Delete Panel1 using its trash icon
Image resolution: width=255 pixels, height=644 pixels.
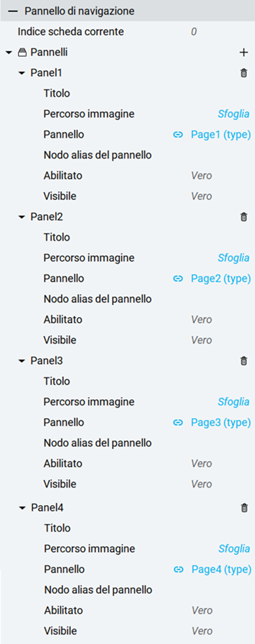pyautogui.click(x=244, y=73)
